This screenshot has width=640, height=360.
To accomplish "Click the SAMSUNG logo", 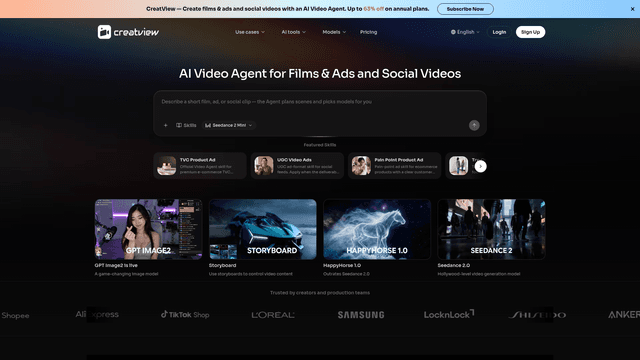I will click(361, 315).
